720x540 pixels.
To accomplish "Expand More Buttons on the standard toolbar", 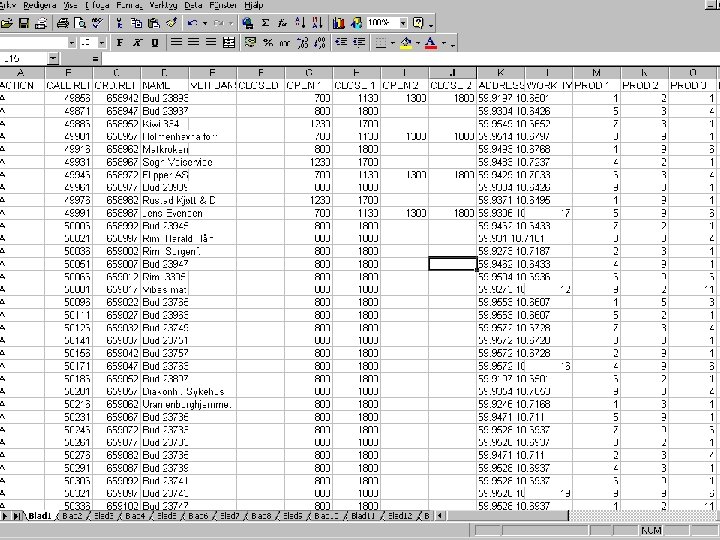I will 431,23.
